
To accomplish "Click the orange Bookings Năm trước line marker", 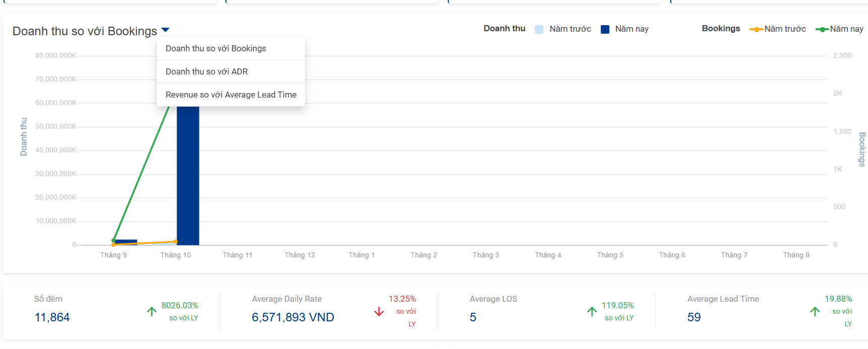I will click(x=756, y=29).
